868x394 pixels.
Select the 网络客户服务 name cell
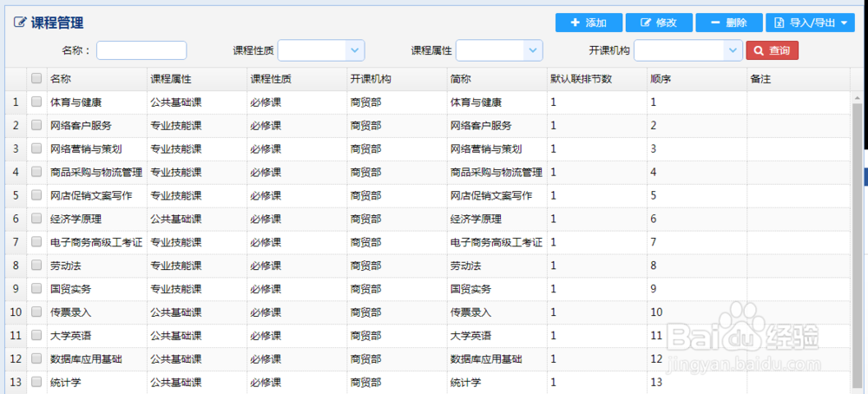click(x=97, y=126)
